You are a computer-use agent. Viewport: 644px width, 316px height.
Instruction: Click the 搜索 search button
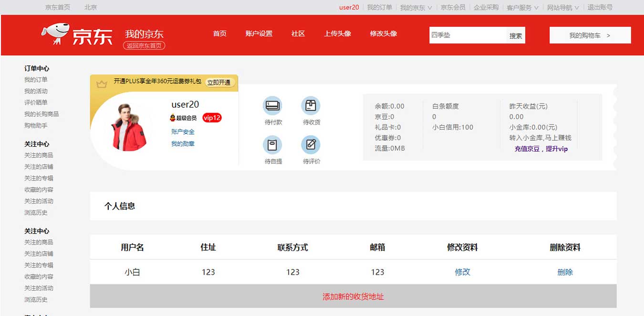516,35
